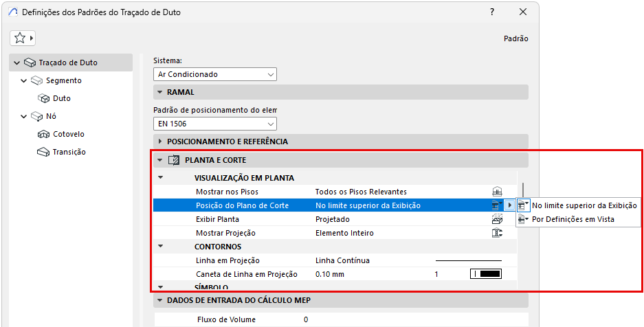Screen dimensions: 644x327
Task: Click the Cotovelo elbow icon
Action: point(43,134)
